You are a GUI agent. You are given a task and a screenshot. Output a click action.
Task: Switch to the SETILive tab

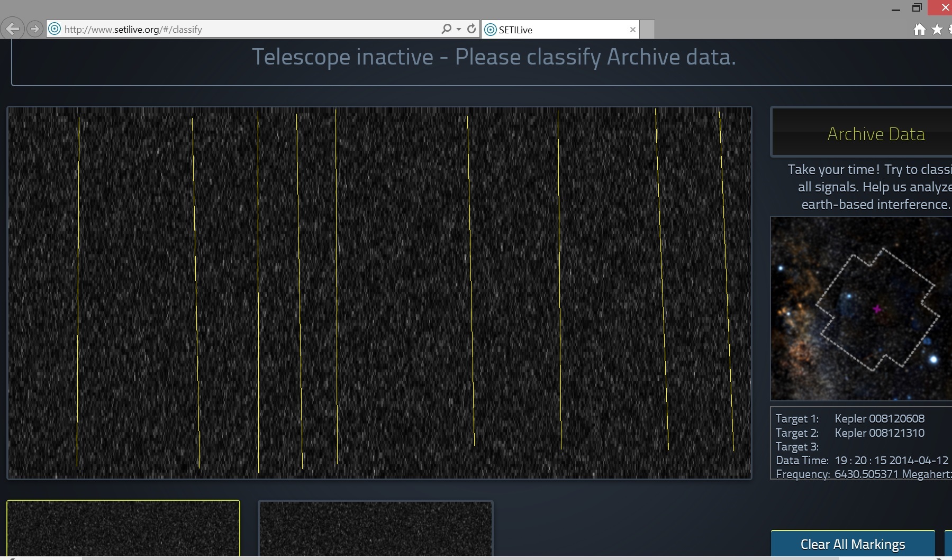click(556, 30)
